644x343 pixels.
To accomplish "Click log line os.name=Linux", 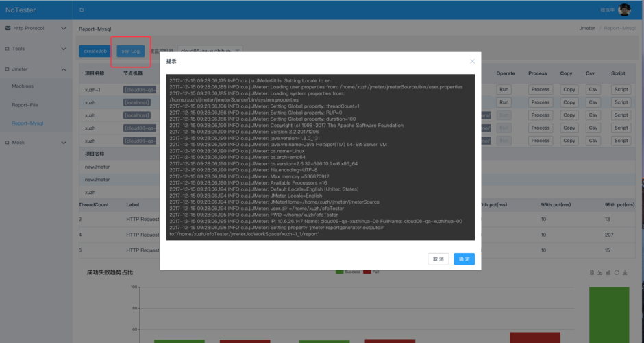I will [x=237, y=151].
